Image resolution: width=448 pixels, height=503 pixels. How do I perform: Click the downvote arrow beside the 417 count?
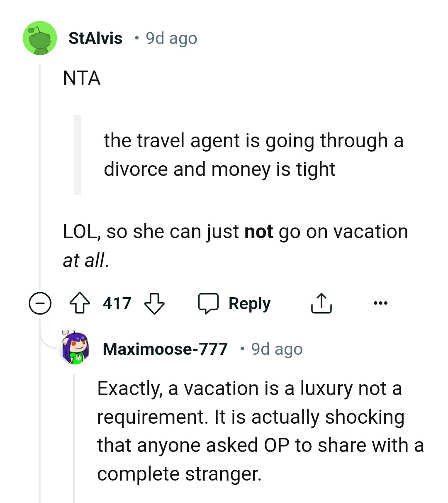coord(153,304)
